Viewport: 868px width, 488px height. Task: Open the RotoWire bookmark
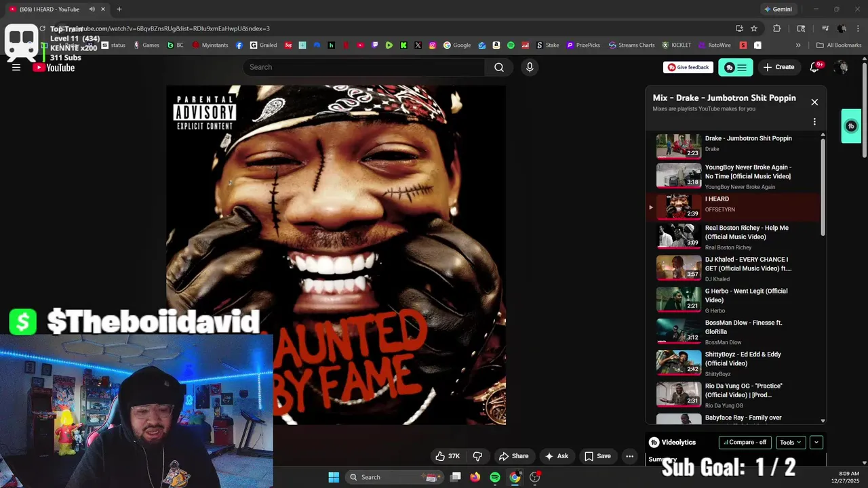point(714,45)
